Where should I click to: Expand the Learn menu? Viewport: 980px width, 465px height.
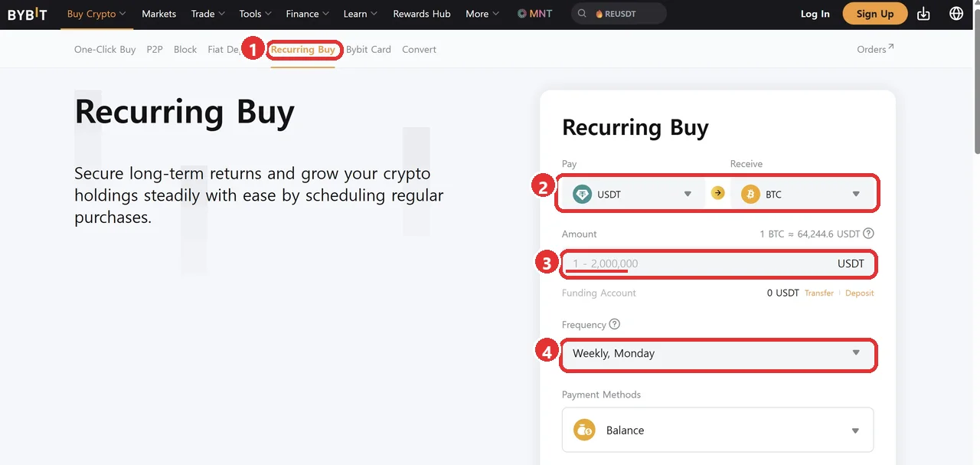[x=361, y=14]
